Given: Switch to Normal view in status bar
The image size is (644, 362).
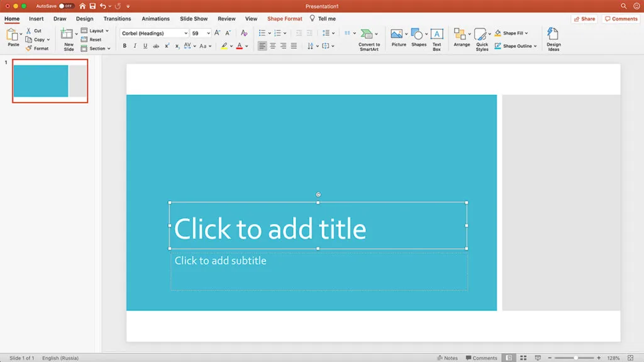Looking at the screenshot, I should click(x=509, y=358).
